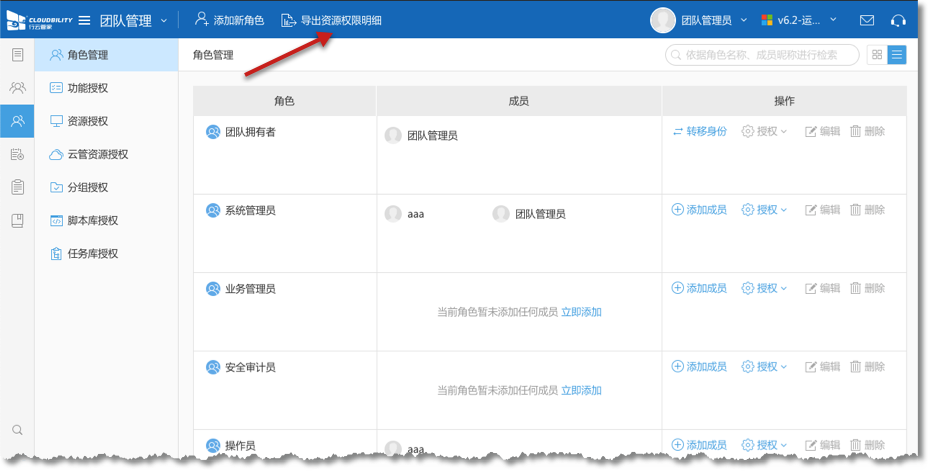
Task: Click 编辑 in 业务管理员 row
Action: click(823, 288)
